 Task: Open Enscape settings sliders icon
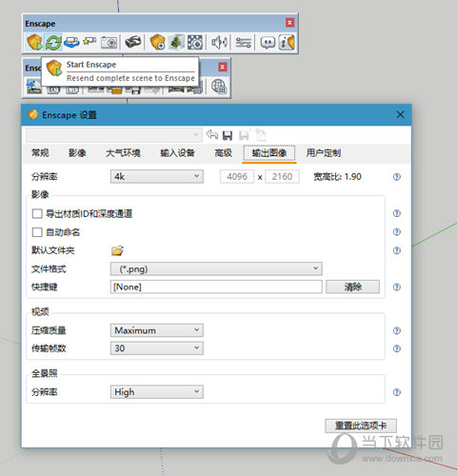(x=244, y=42)
